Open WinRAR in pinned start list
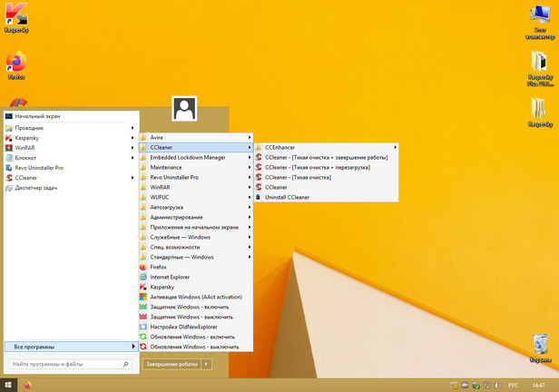The image size is (559, 392). point(71,148)
